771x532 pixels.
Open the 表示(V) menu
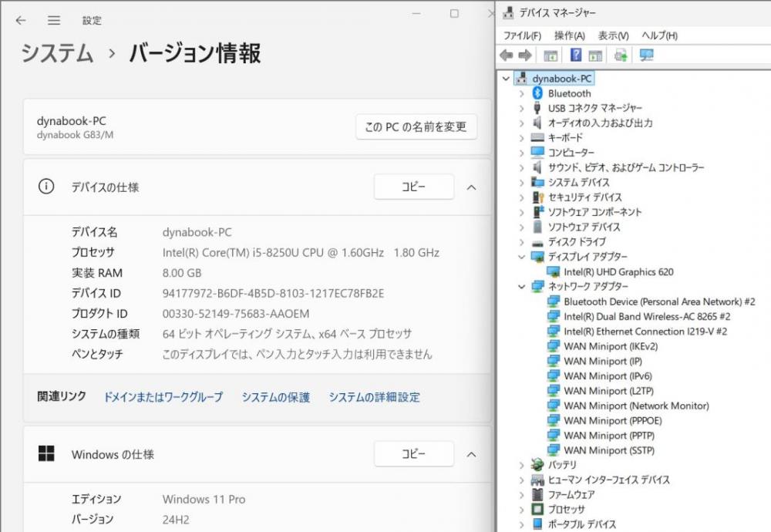point(613,35)
